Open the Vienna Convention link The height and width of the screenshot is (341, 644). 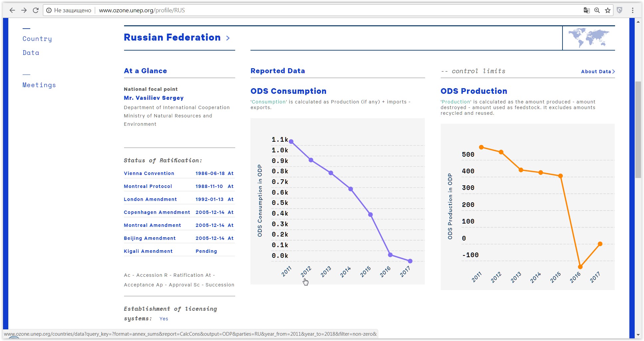coord(149,173)
